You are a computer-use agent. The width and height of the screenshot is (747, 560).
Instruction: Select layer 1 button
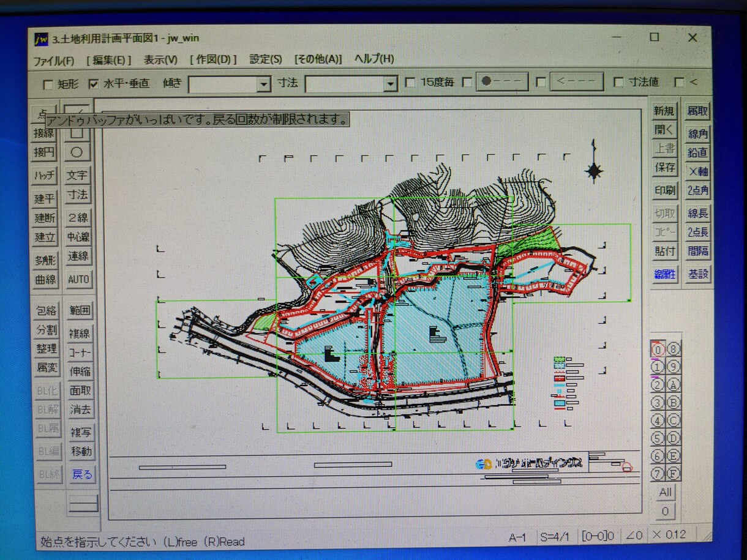pyautogui.click(x=657, y=367)
